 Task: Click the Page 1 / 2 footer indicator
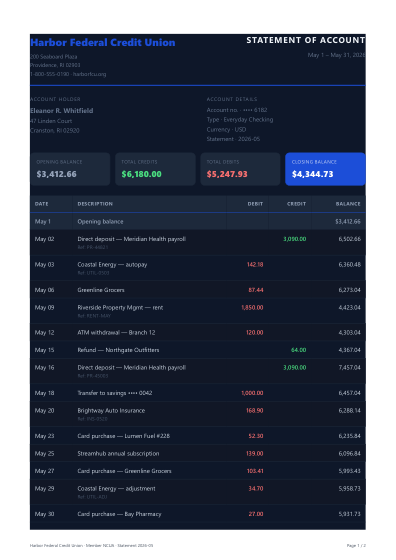[x=356, y=545]
